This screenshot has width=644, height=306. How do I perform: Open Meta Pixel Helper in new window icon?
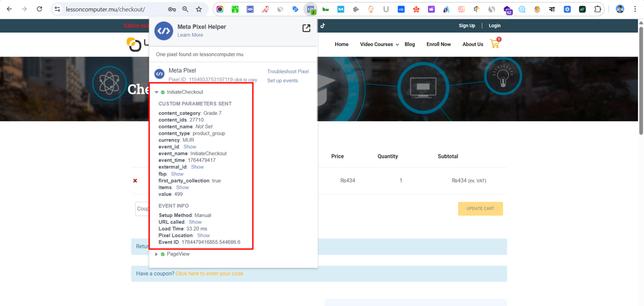pyautogui.click(x=306, y=28)
